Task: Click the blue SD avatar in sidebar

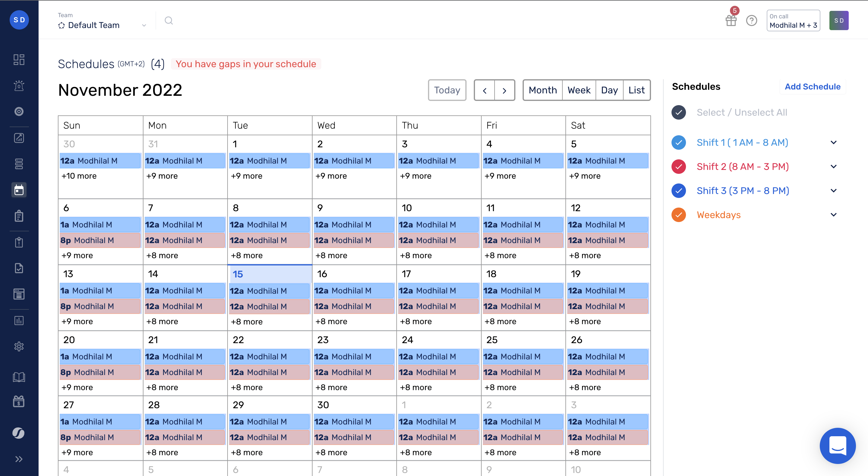Action: [19, 20]
